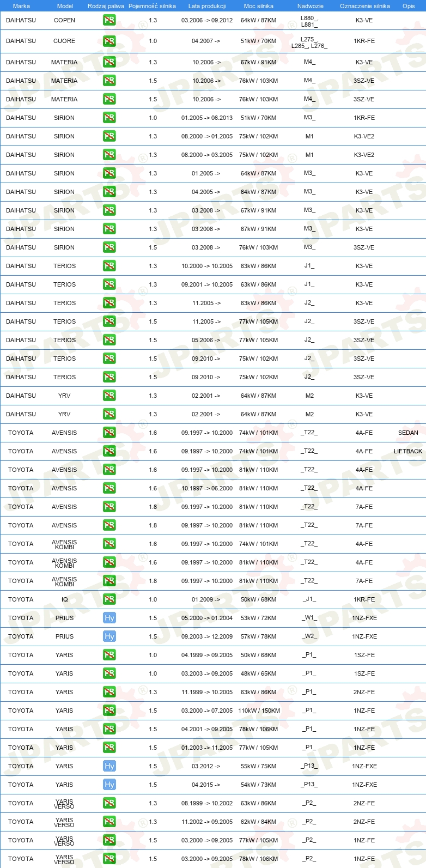Image resolution: width=426 pixels, height=868 pixels.
Task: Click the Pojemność silnika column header
Action: pos(152,6)
